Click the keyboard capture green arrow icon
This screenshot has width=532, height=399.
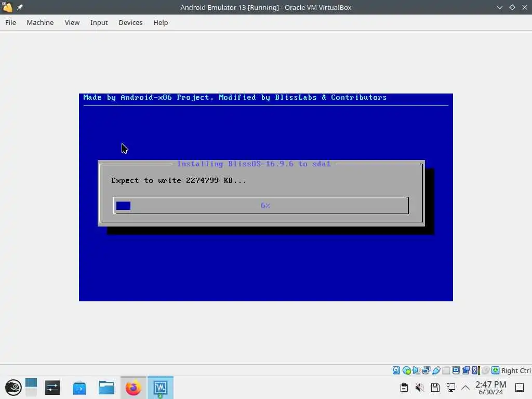coord(495,370)
